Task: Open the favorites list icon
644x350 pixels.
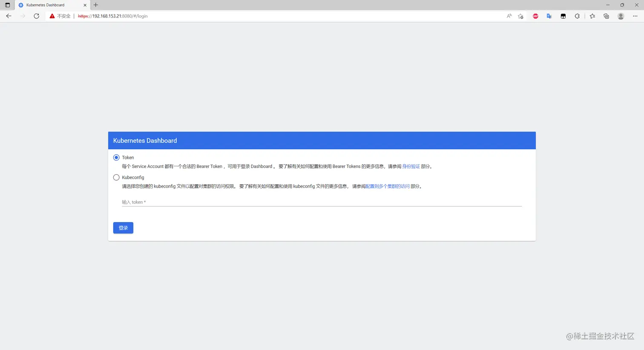Action: [592, 16]
